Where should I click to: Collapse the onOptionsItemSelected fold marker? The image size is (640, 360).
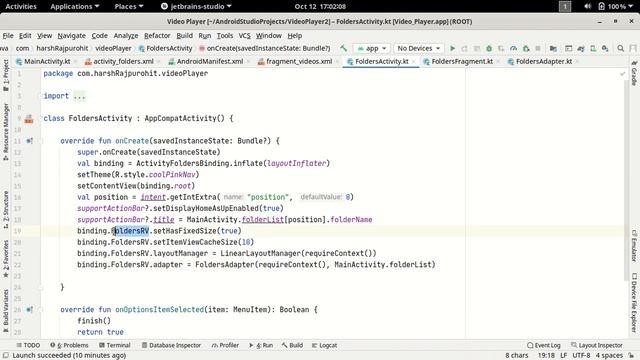(x=41, y=309)
